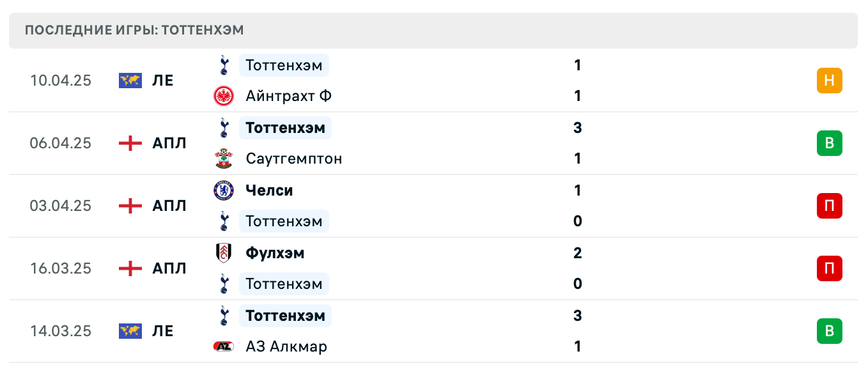868x372 pixels.
Task: Click the ПОСЛЕДНИЕ ИГРЫ: ТОТТЕНХЭМ header
Action: pyautogui.click(x=134, y=29)
